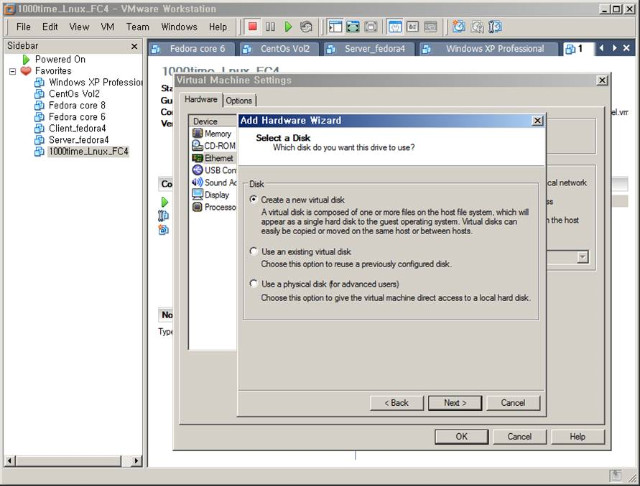Click the full screen toolbar icon
Screen dimensions: 640x486
coord(353,27)
